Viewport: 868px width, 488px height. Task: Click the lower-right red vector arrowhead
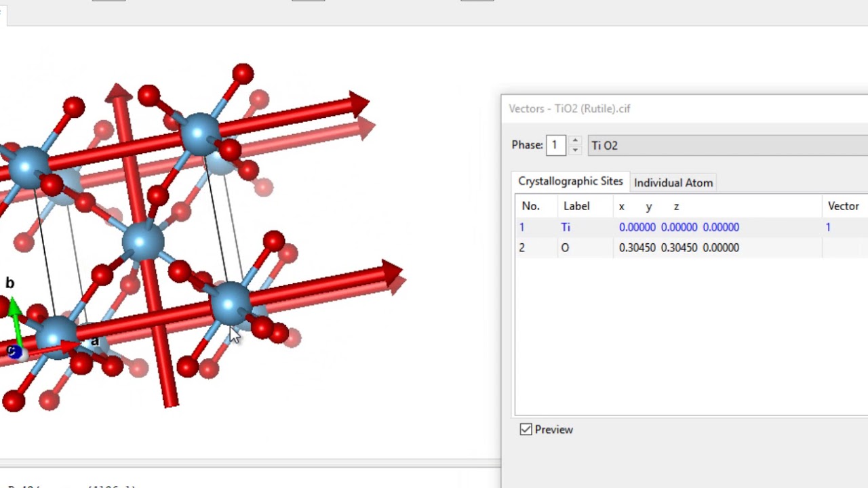392,272
